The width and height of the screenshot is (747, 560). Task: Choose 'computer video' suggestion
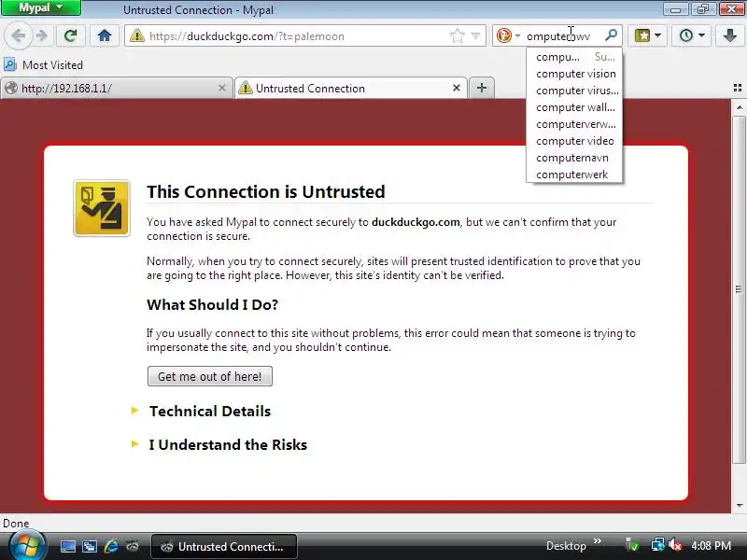tap(574, 141)
